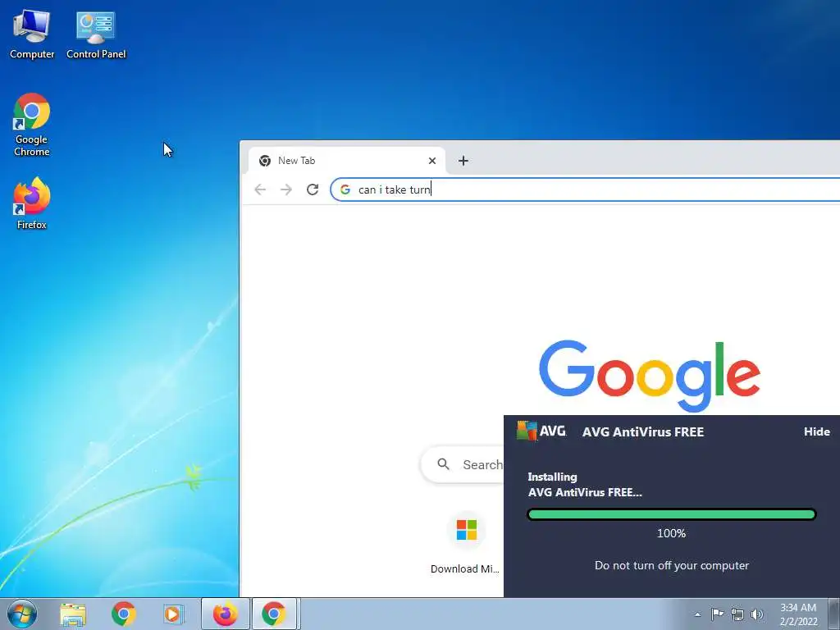Select the Google Chrome desktop shortcut
Viewport: 840px width, 630px height.
coord(32,125)
